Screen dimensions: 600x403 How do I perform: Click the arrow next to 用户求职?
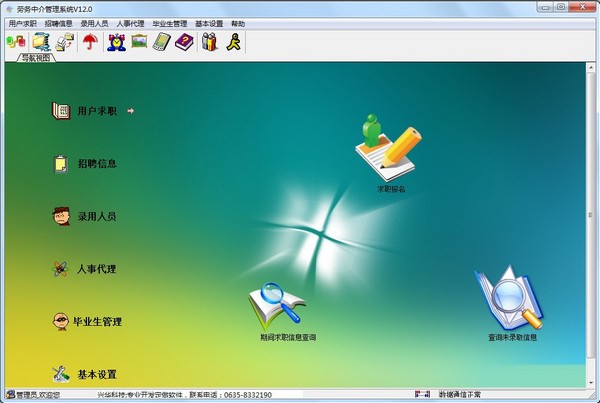click(x=130, y=111)
